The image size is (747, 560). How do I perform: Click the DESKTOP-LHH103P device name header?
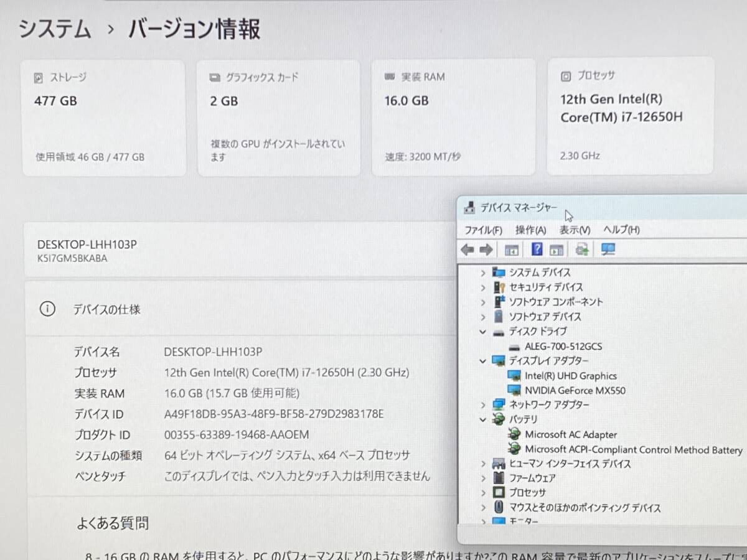87,245
